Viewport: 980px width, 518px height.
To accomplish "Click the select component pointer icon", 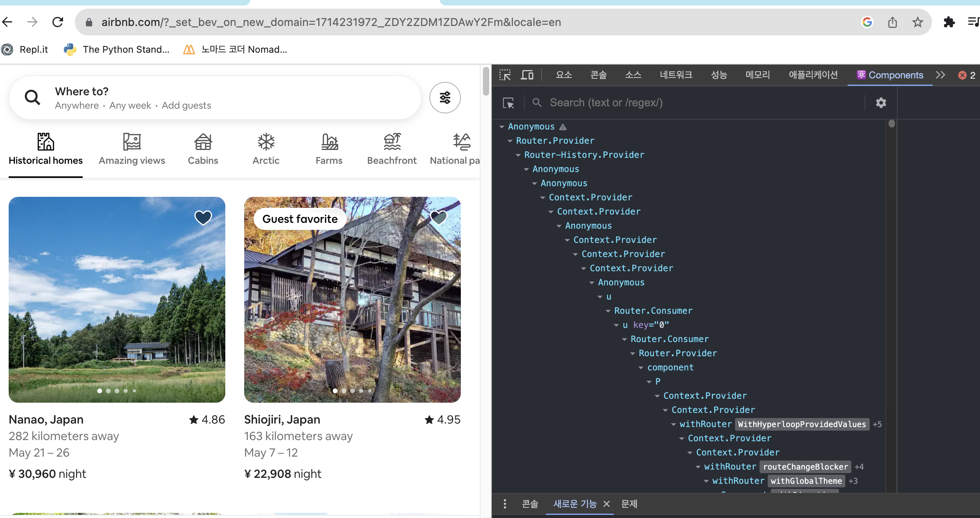I will [x=509, y=103].
